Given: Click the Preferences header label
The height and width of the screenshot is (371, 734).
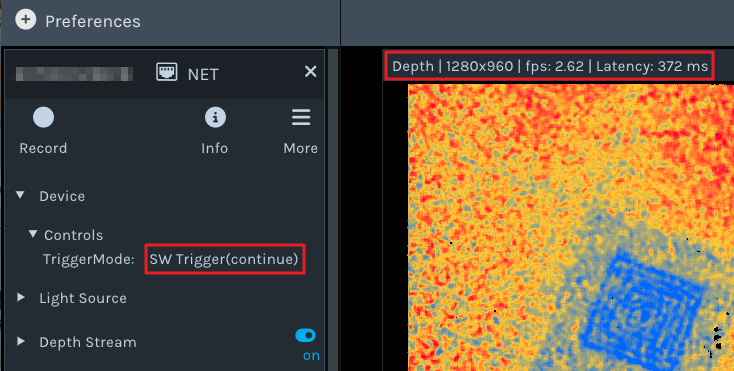Looking at the screenshot, I should tap(93, 22).
